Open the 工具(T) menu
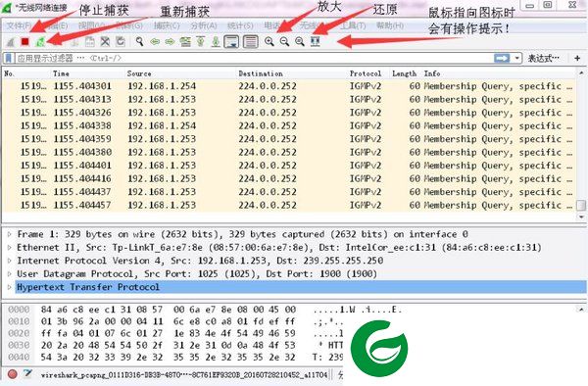 [x=353, y=25]
